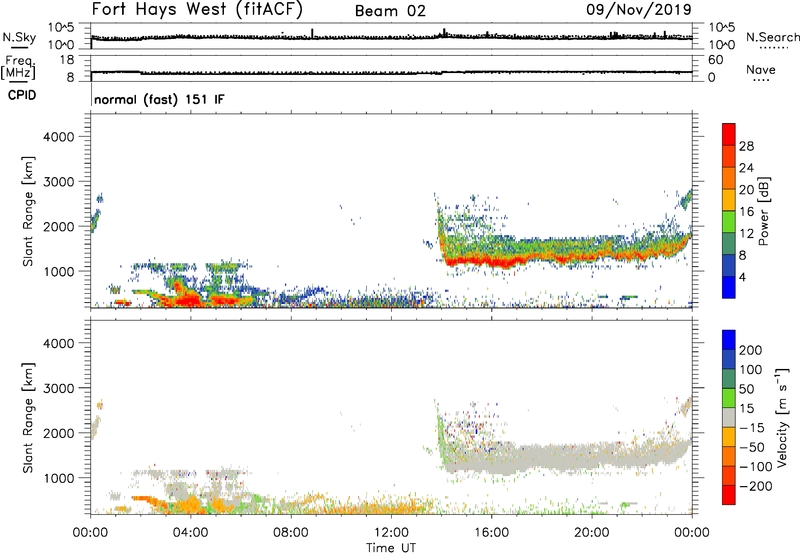
Task: Click the gray segment of Velocity color bar
Action: click(729, 417)
